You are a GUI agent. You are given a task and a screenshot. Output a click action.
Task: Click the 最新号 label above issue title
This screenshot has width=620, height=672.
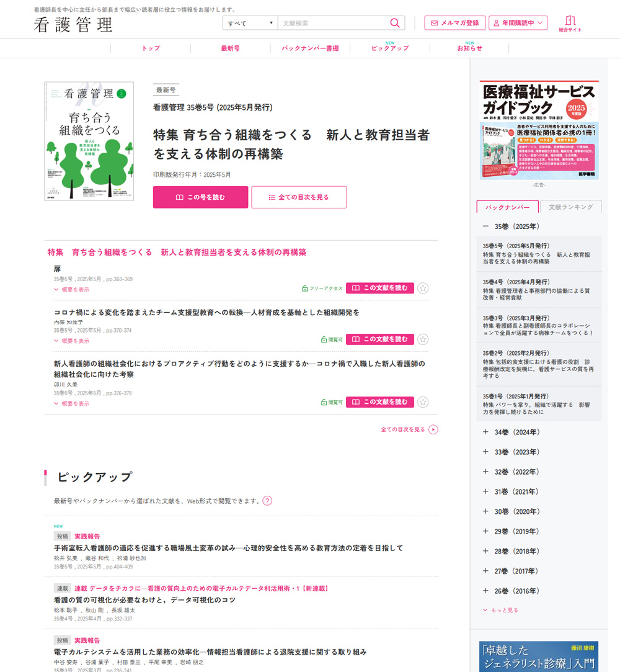point(166,90)
